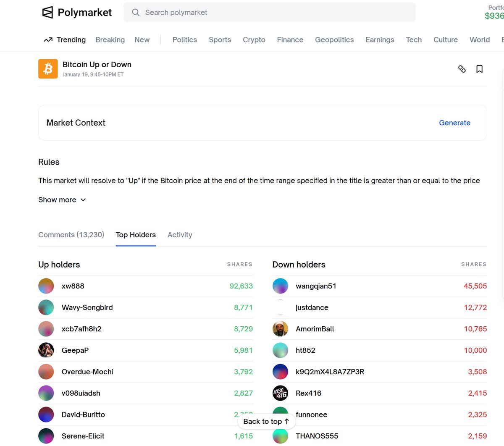Open v098uiadsh's avatar
Screen dimensions: 504x446
[x=46, y=393]
